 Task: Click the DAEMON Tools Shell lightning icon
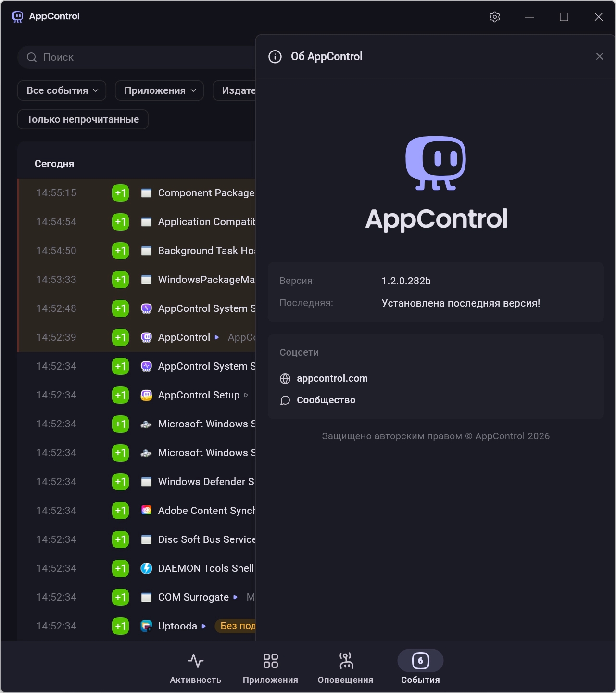point(146,568)
